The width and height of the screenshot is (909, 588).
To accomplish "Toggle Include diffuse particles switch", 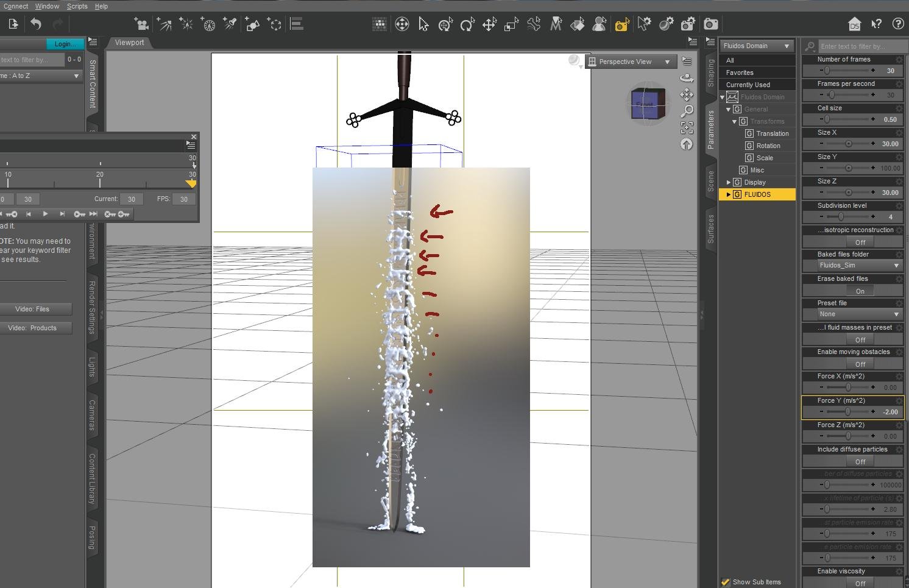I will (860, 461).
